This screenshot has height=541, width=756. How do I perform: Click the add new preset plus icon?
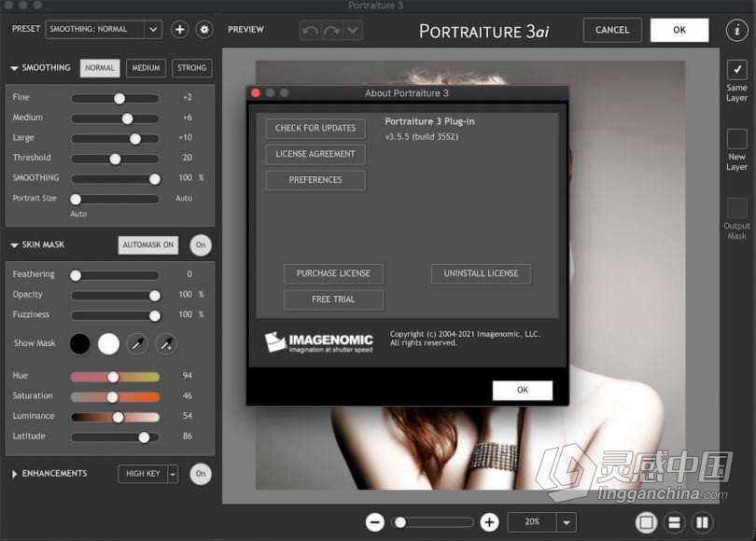[179, 29]
